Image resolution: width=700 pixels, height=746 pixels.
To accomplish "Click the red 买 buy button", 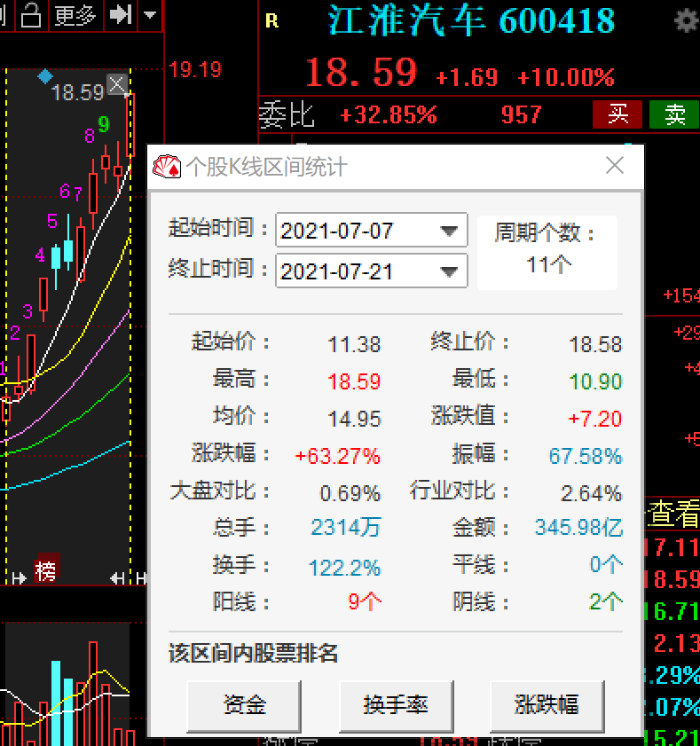I will click(x=617, y=114).
